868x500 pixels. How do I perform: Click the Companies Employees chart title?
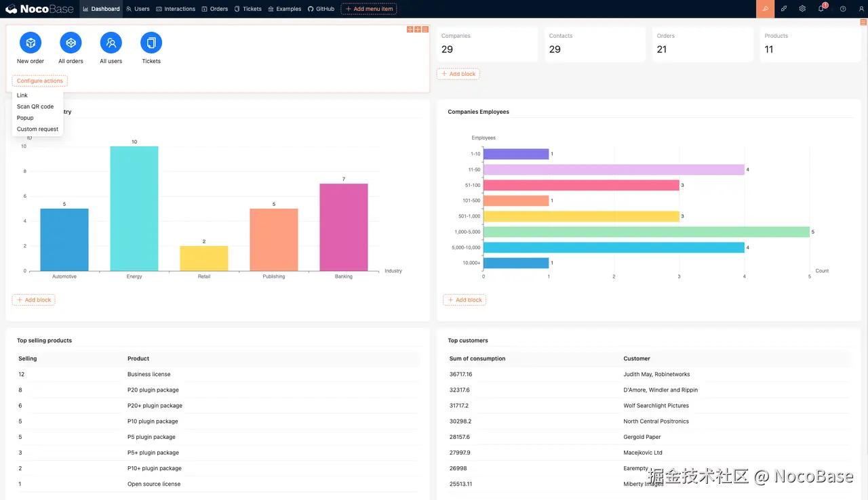(x=478, y=112)
